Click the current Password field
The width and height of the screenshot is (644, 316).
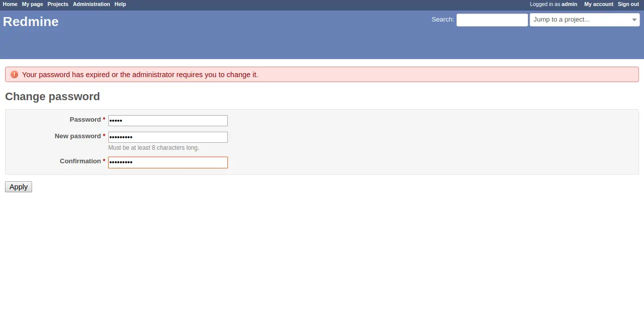[x=168, y=121]
